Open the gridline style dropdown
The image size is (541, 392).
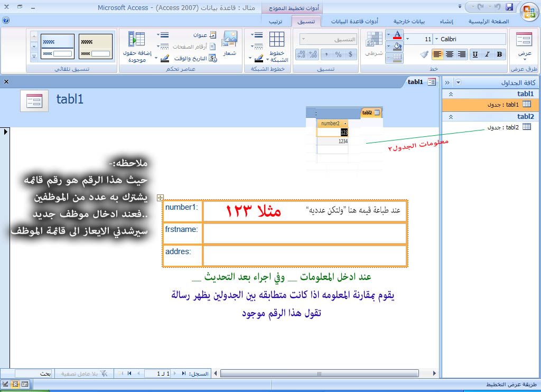[x=257, y=46]
